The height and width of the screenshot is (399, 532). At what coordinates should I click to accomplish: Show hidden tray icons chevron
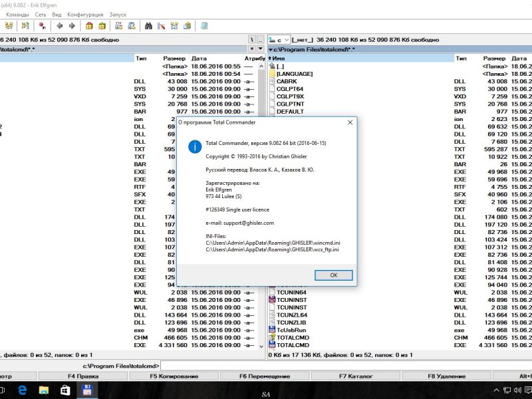tap(496, 390)
